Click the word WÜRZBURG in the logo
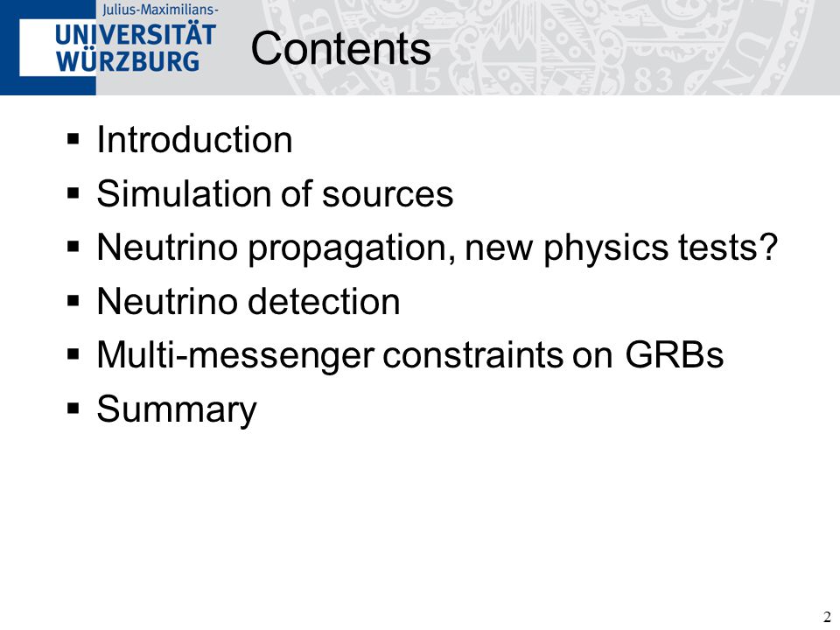Image resolution: width=840 pixels, height=630 pixels. point(128,61)
